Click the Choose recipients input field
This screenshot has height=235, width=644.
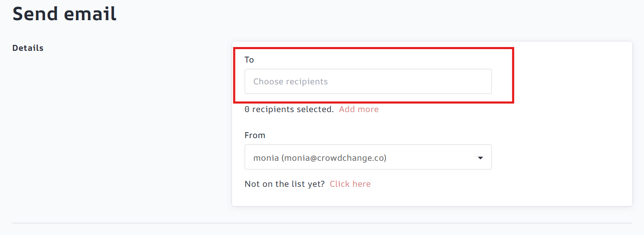point(368,81)
